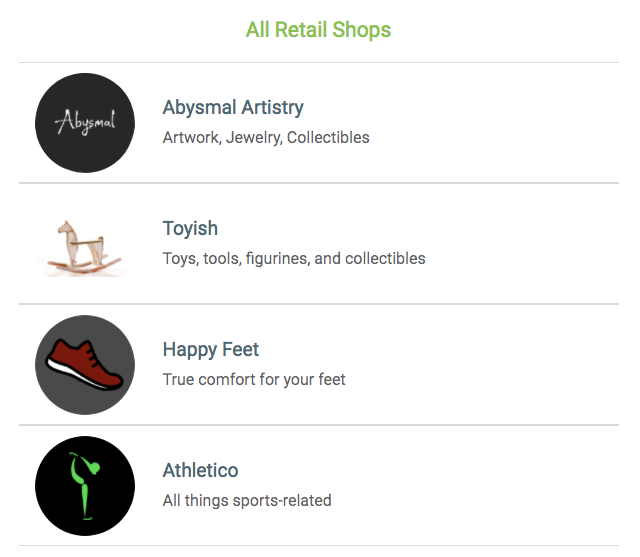
Task: Click the Abysmal Artistry shop logo
Action: tap(85, 123)
